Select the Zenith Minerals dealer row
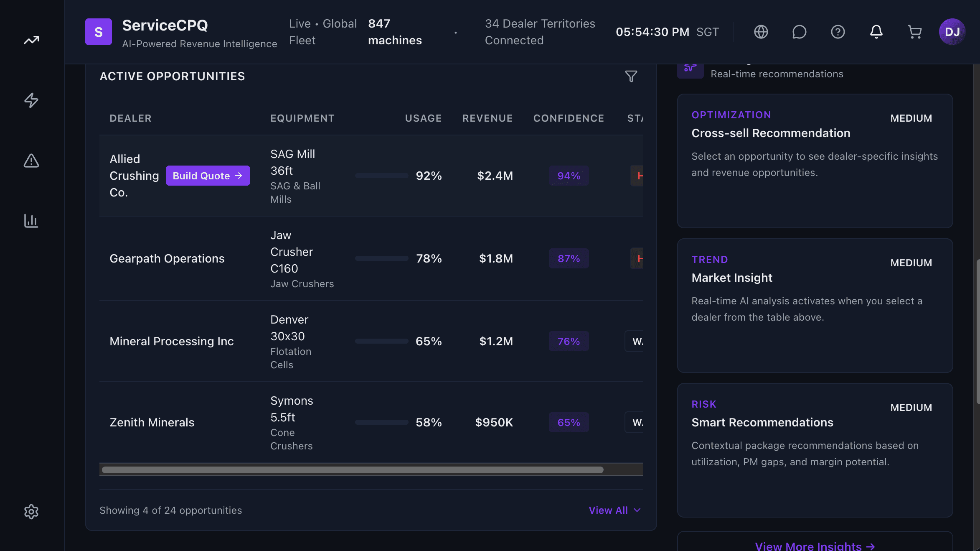Screen dimensions: 980x551 371,423
